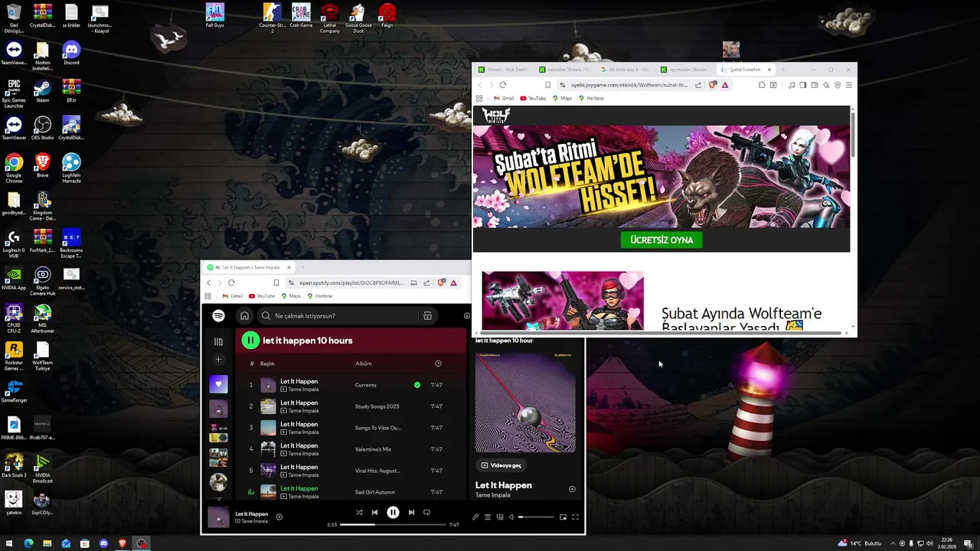
Task: Skip to next track in Spotify
Action: point(411,513)
